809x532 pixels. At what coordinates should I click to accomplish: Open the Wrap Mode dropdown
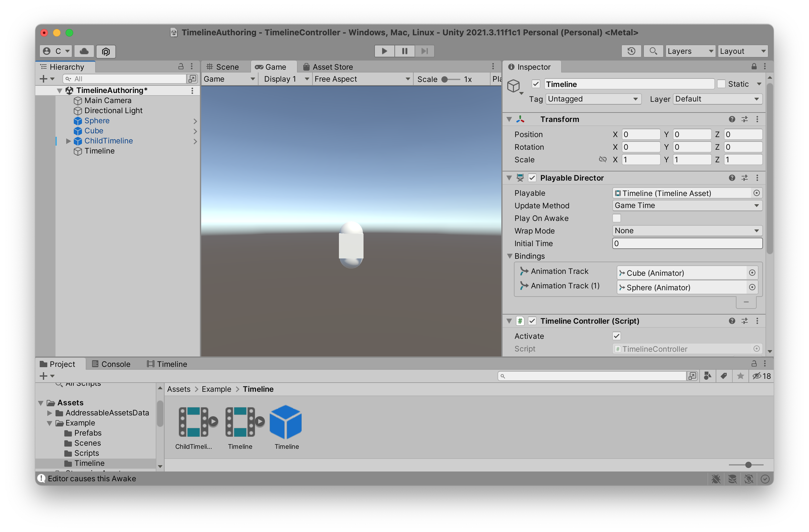687,231
